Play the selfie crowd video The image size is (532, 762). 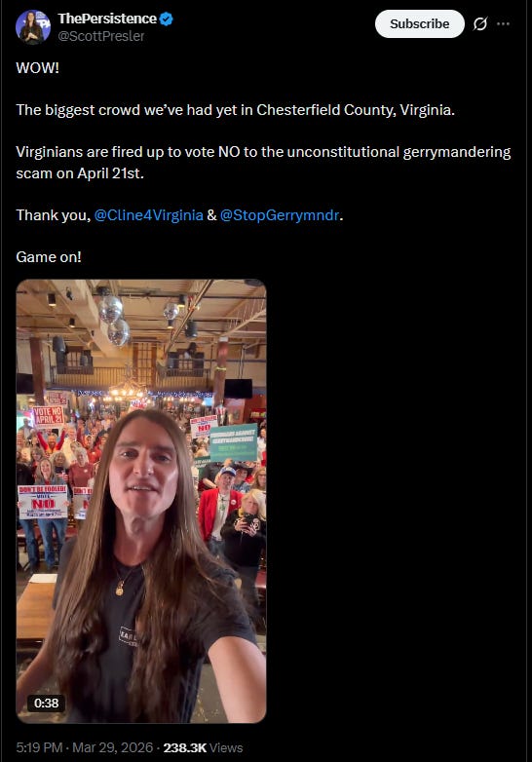[141, 501]
